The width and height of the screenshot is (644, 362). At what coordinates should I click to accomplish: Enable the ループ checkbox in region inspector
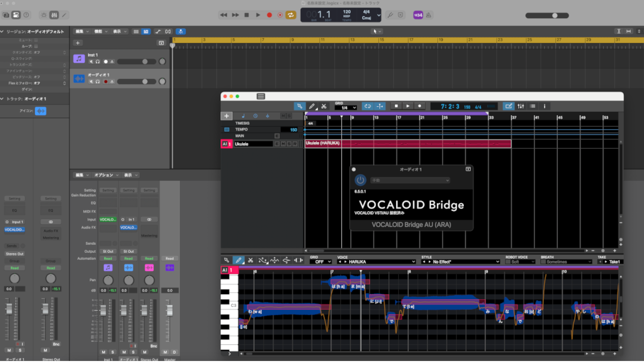coord(36,46)
